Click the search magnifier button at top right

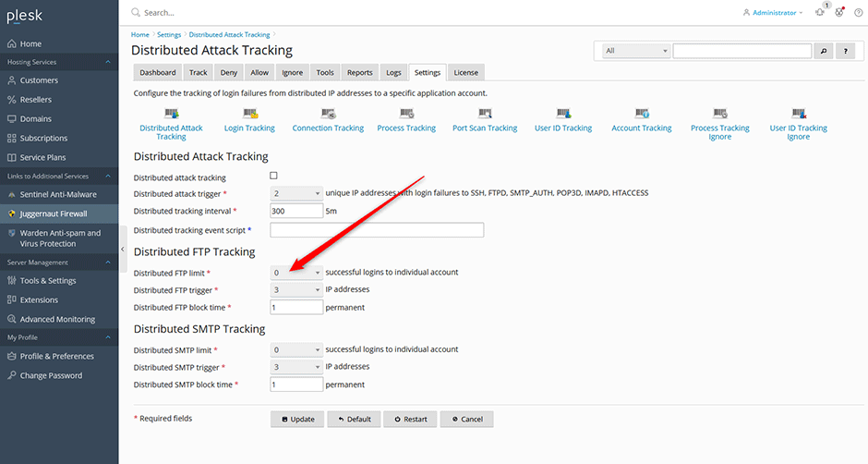[x=825, y=51]
